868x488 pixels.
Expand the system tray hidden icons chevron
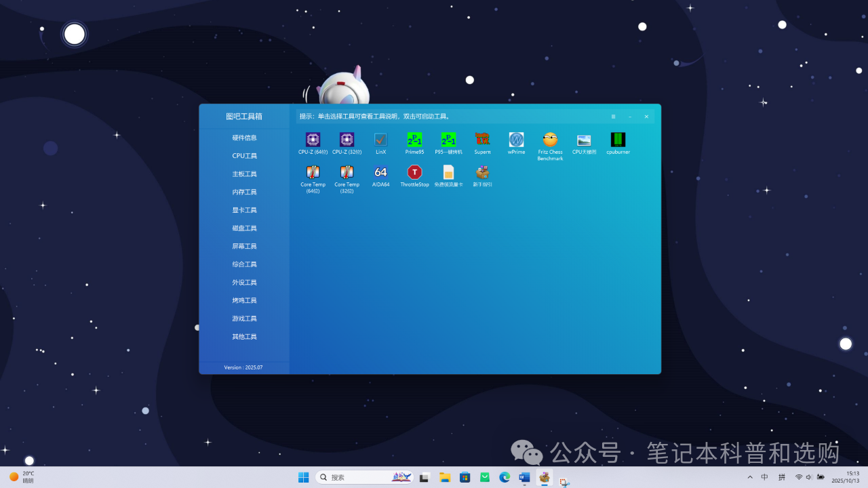749,477
